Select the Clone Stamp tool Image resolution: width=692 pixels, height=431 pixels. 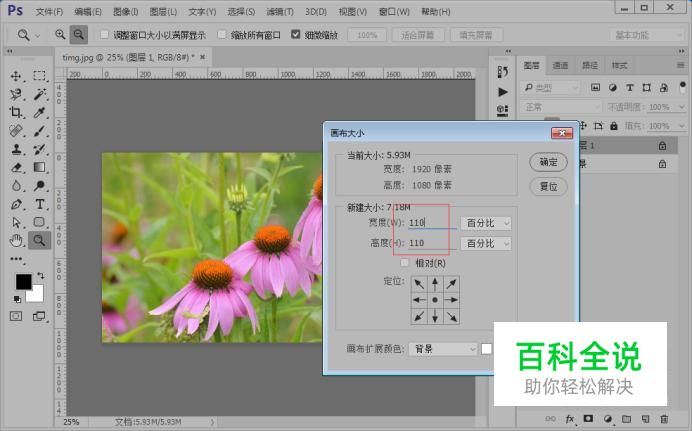pyautogui.click(x=16, y=149)
